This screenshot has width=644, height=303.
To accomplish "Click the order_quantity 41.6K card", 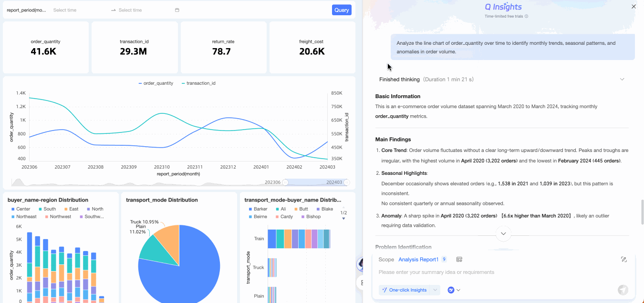I will pyautogui.click(x=46, y=46).
